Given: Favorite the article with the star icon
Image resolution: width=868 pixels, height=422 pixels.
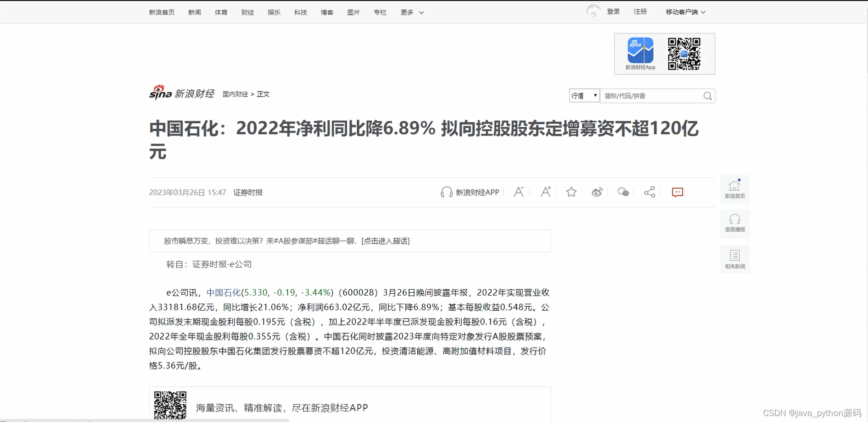Looking at the screenshot, I should [571, 192].
